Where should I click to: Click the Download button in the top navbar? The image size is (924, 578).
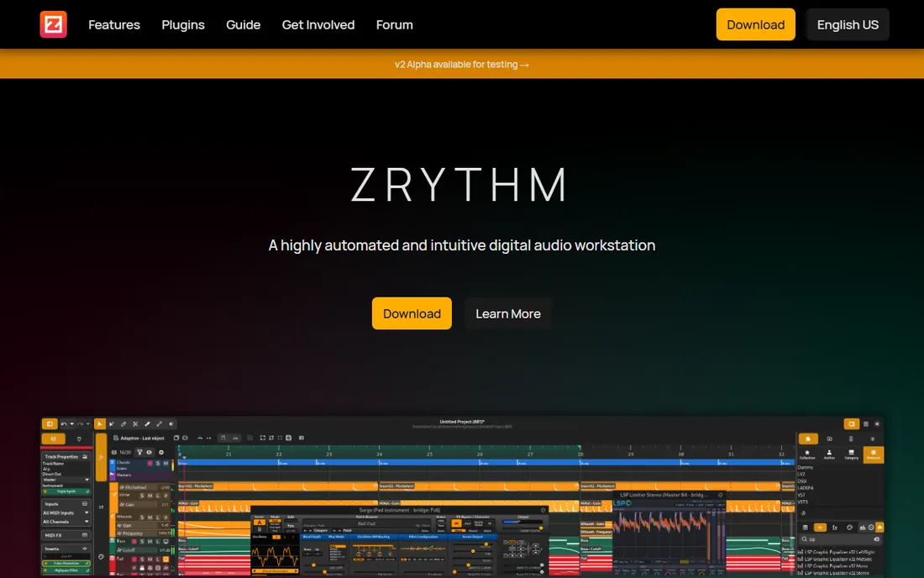click(755, 24)
